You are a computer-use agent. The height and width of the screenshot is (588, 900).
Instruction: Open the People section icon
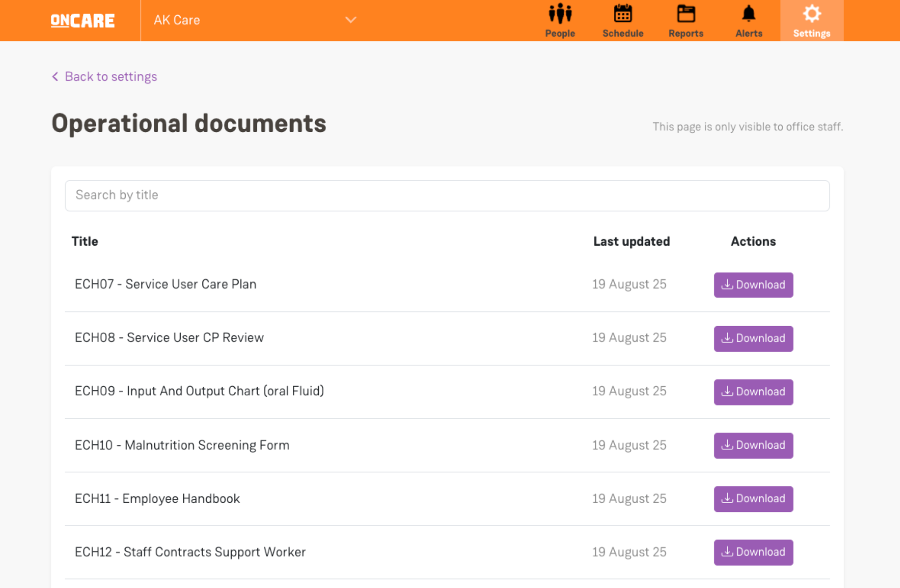click(x=560, y=14)
